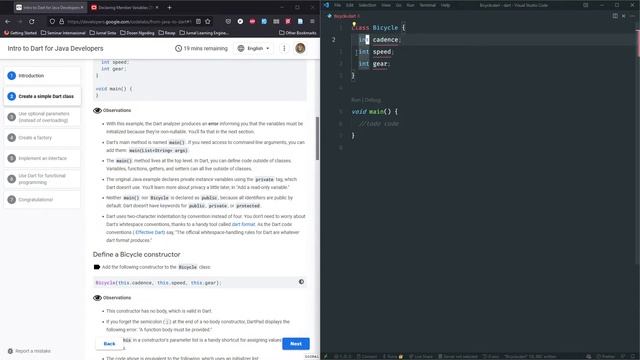
Task: Select step Create a simple Dart class
Action: (42, 96)
